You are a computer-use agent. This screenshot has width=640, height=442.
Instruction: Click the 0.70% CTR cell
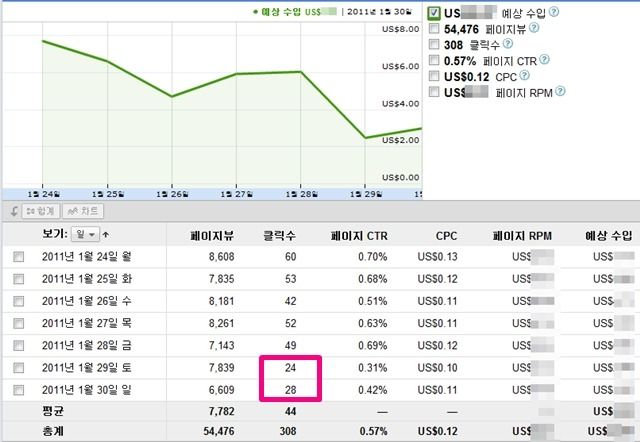pyautogui.click(x=373, y=257)
